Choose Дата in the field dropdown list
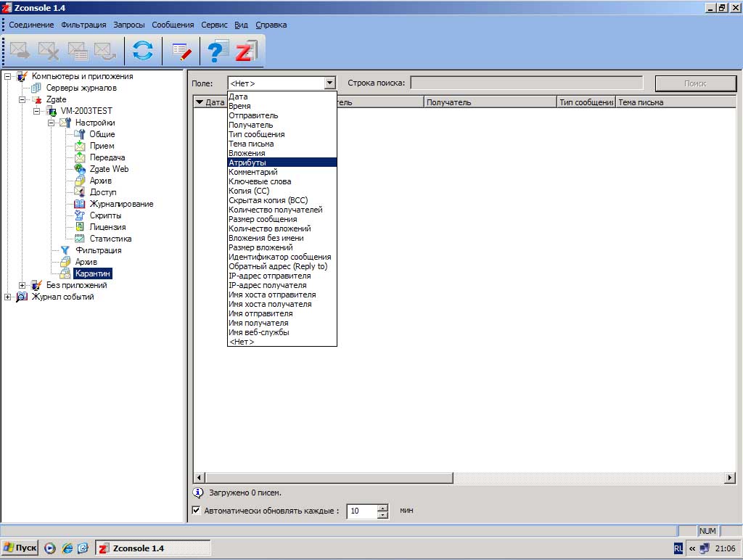 [282, 96]
